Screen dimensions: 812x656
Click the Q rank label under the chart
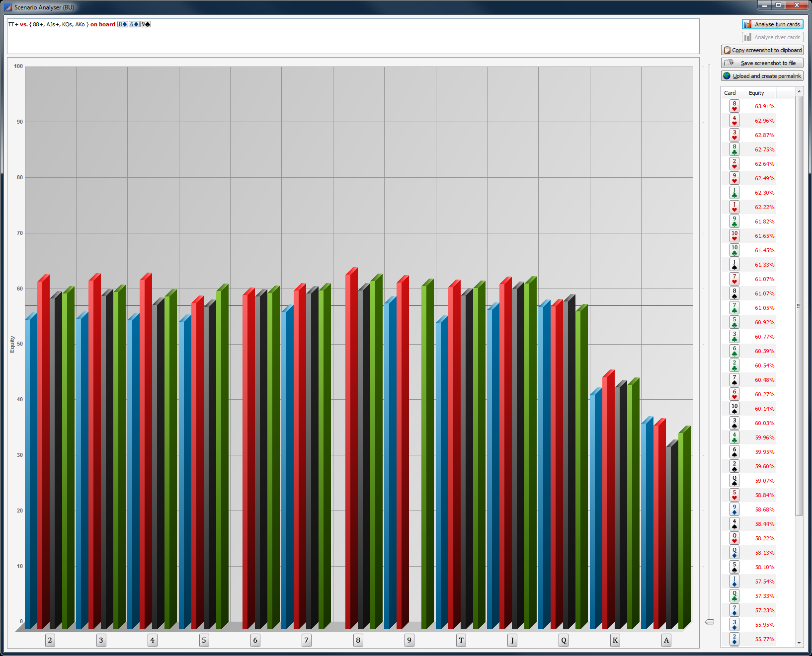click(564, 640)
